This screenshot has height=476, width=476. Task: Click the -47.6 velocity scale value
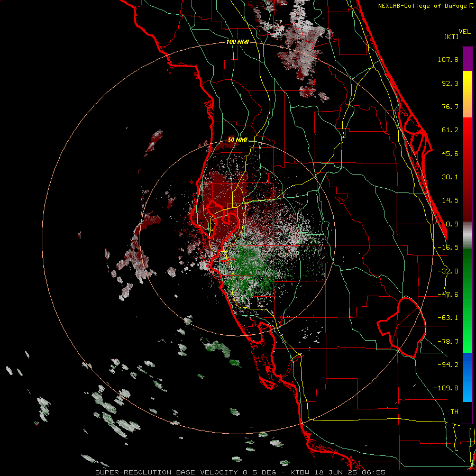448,295
